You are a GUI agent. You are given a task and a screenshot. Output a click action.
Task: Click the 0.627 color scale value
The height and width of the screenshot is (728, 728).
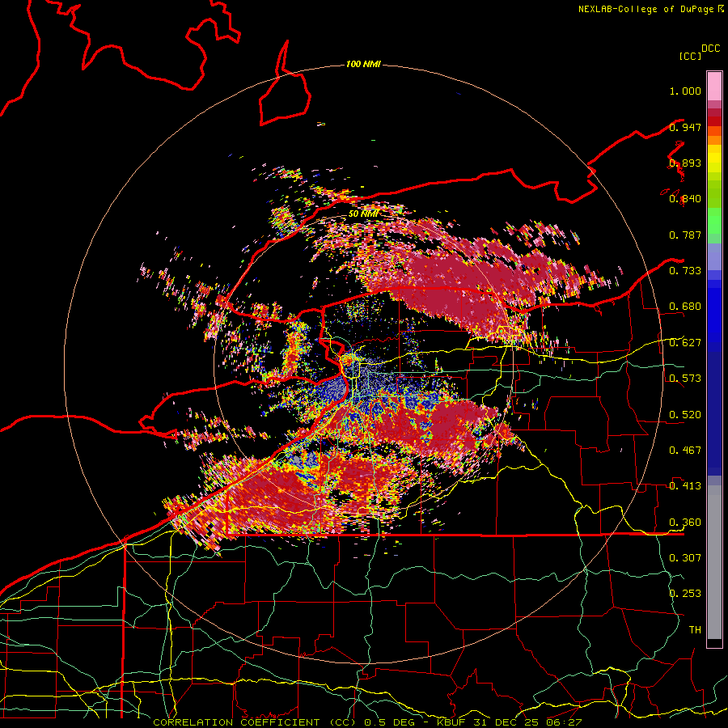point(685,343)
